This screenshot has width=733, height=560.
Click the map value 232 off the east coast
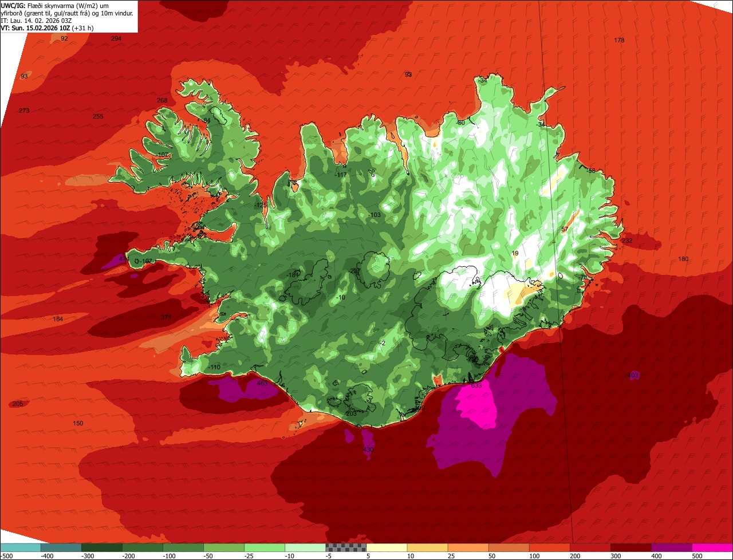tap(627, 240)
